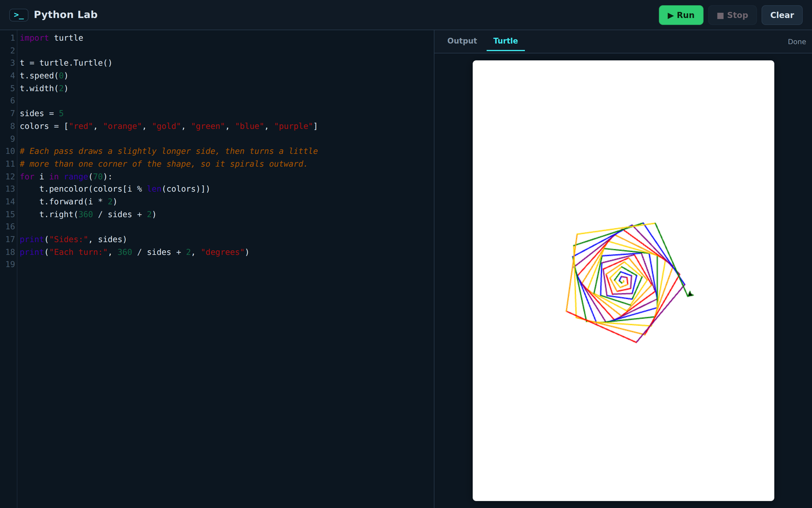Image resolution: width=812 pixels, height=508 pixels.
Task: Click the "red" string in the colors list
Action: (81, 126)
